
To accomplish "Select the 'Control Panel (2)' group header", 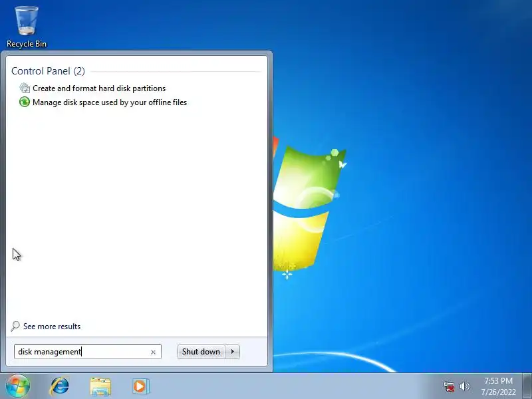I will click(48, 71).
